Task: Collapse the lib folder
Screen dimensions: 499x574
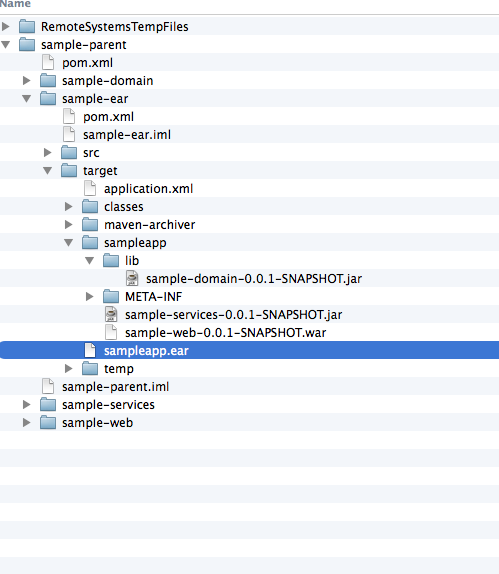Action: [x=90, y=261]
